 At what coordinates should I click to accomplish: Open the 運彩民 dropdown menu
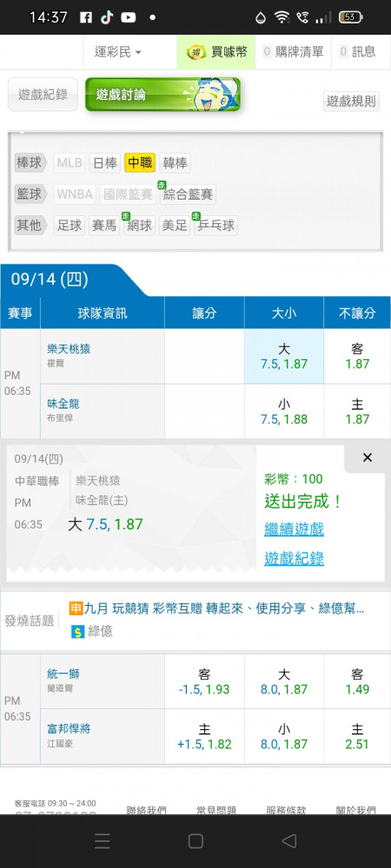pos(118,52)
